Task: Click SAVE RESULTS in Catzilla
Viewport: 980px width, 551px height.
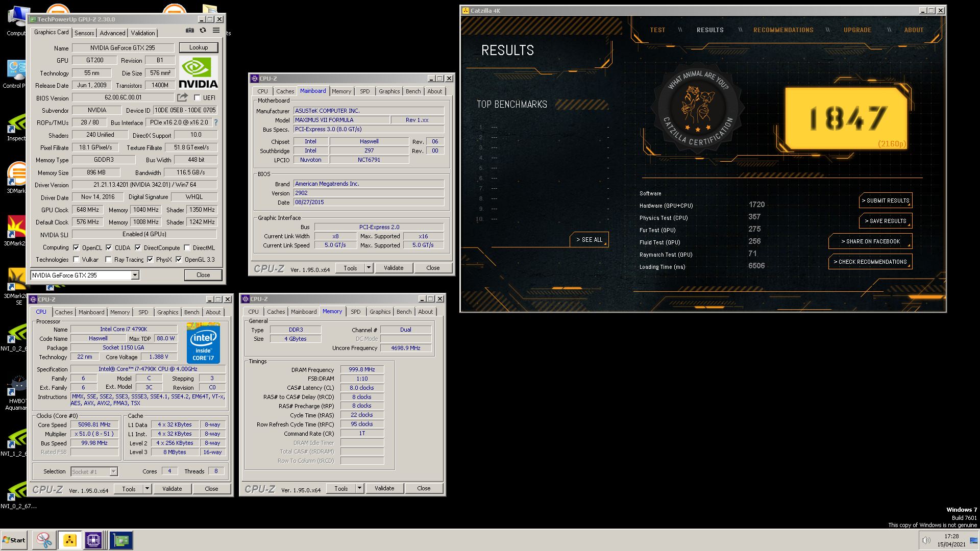Action: [x=886, y=221]
